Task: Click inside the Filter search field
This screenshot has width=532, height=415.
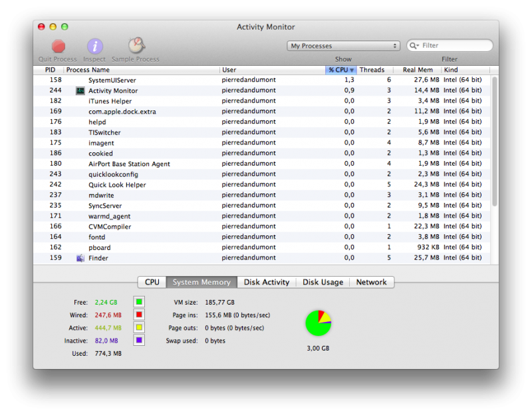Action: (x=450, y=45)
